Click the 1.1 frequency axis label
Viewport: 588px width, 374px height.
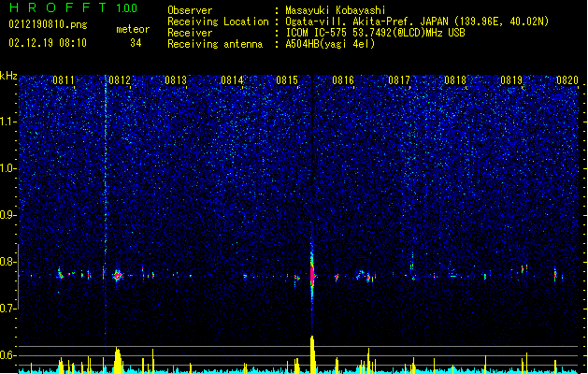tap(8, 122)
